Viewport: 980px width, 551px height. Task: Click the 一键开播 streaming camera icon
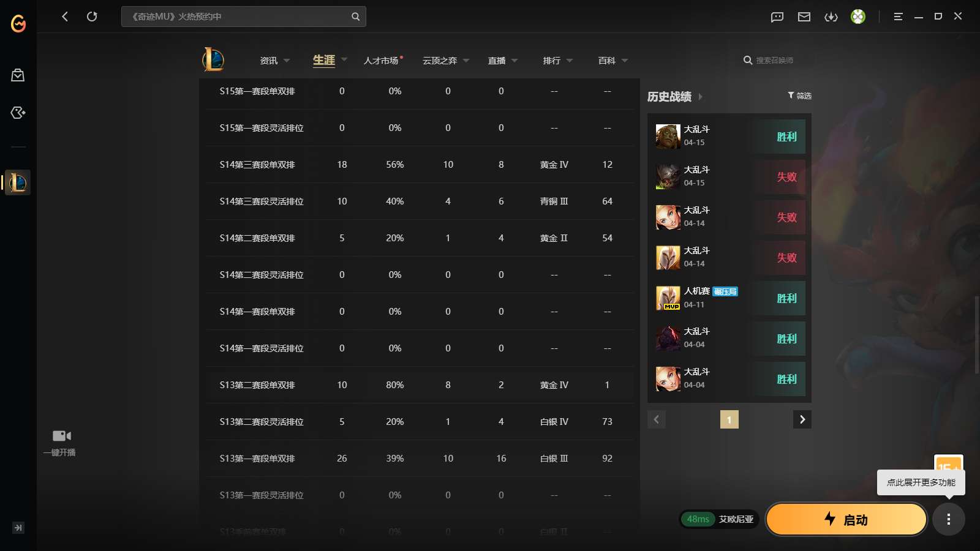pos(61,435)
